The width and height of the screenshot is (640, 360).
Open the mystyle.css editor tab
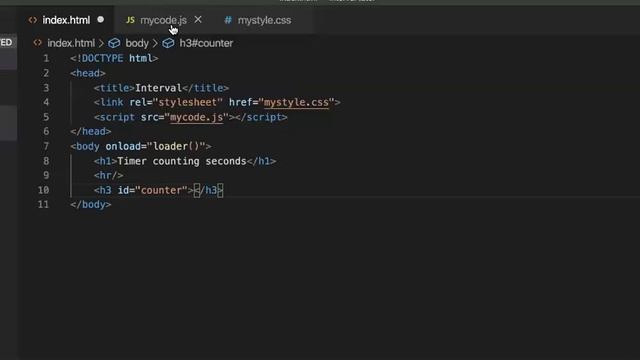pyautogui.click(x=264, y=20)
